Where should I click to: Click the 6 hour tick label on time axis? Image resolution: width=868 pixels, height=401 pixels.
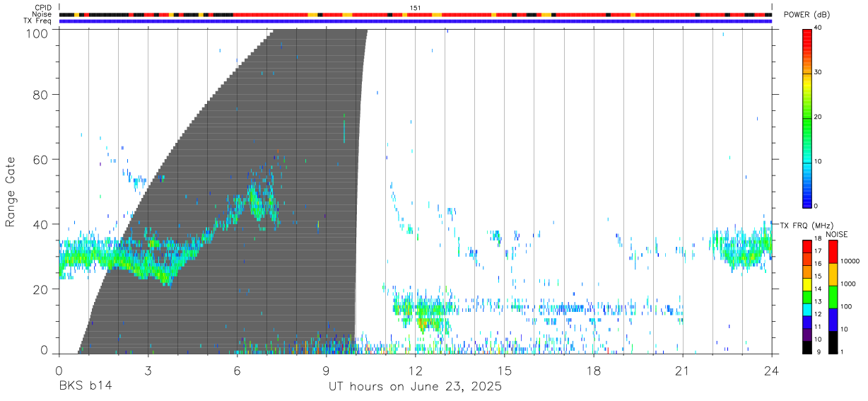pos(237,371)
